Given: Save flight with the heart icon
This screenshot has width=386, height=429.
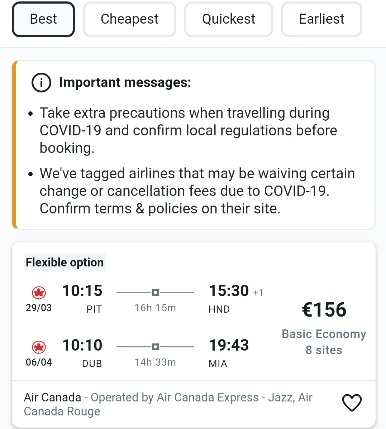Looking at the screenshot, I should 352,403.
